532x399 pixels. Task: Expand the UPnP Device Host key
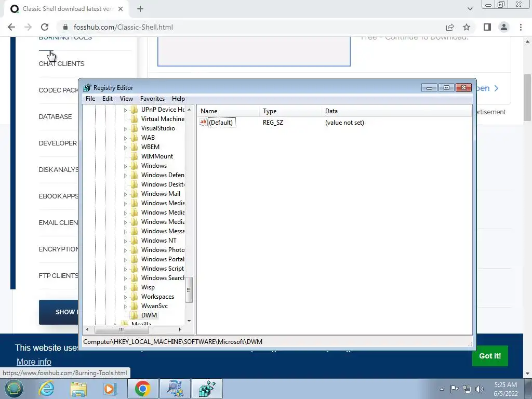pos(125,110)
